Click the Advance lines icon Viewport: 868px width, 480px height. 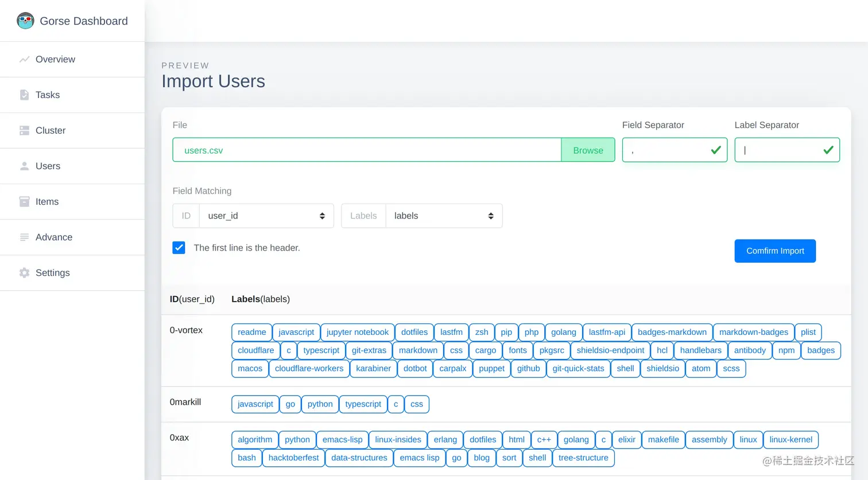point(24,237)
